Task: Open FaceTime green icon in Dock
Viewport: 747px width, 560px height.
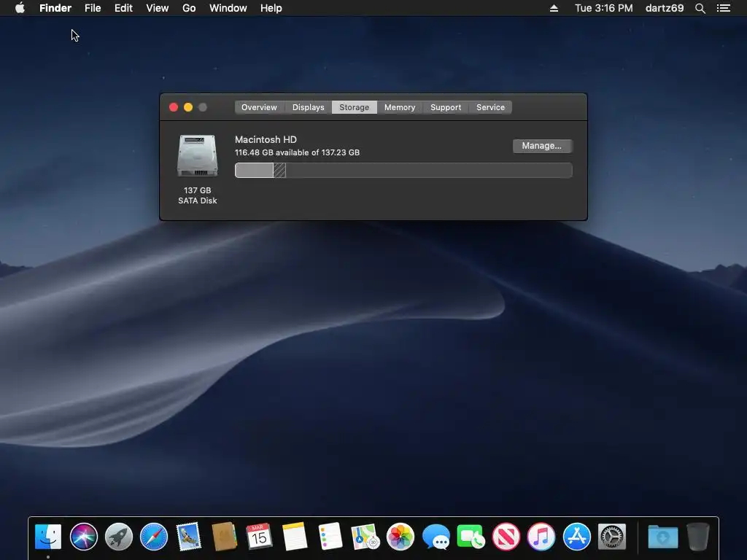Action: (x=471, y=537)
